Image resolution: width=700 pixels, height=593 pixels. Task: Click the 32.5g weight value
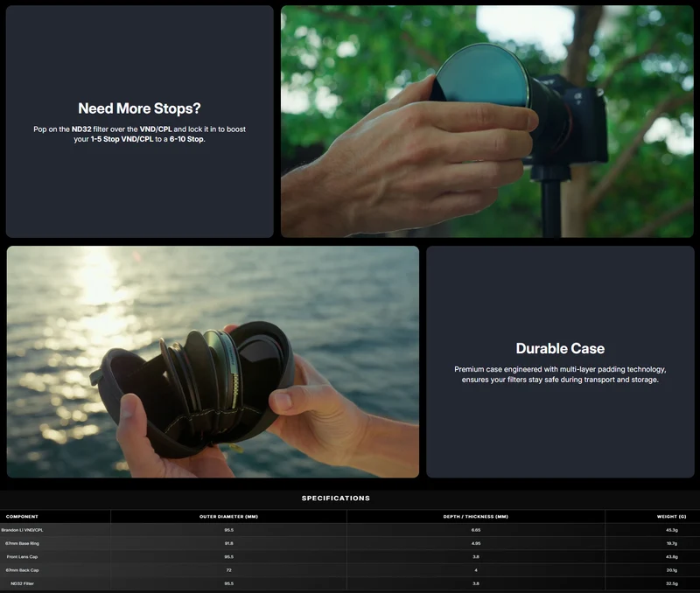coord(671,583)
